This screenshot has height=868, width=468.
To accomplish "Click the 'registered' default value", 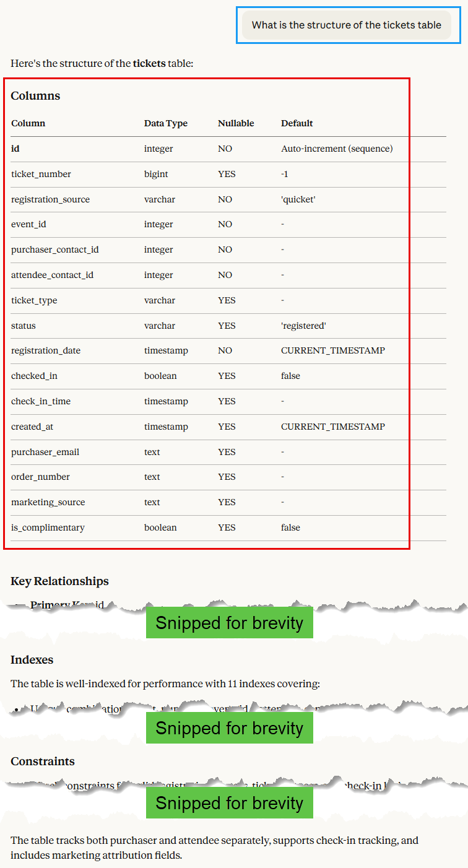I will coord(303,326).
